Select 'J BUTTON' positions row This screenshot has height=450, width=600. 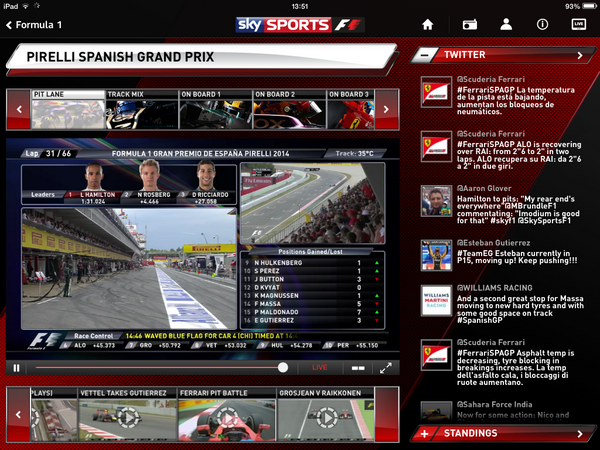(x=312, y=279)
